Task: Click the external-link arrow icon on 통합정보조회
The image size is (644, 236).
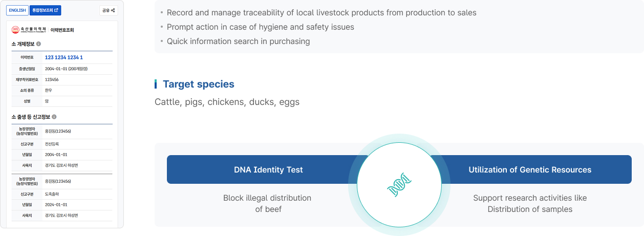Action: pos(56,10)
